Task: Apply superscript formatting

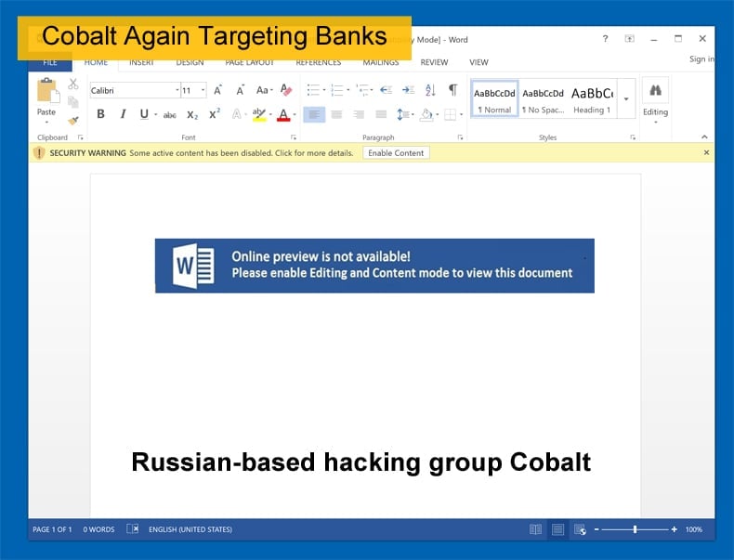Action: [215, 113]
